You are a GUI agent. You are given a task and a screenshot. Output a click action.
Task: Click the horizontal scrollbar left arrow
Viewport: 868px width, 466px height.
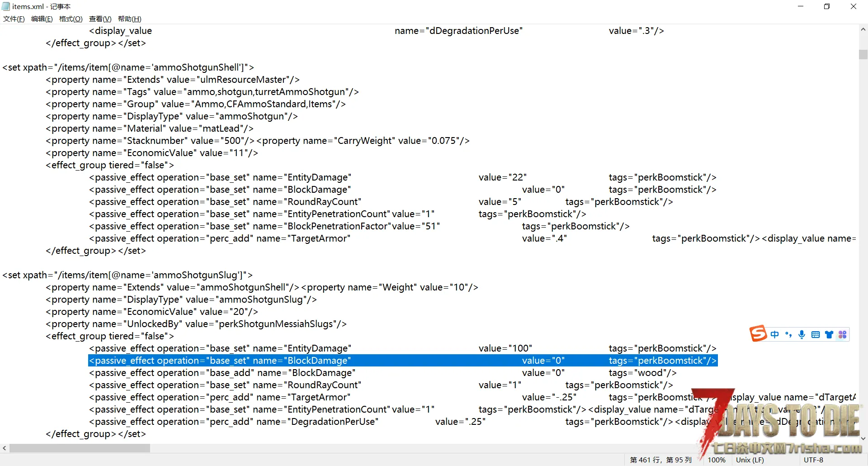[5, 448]
